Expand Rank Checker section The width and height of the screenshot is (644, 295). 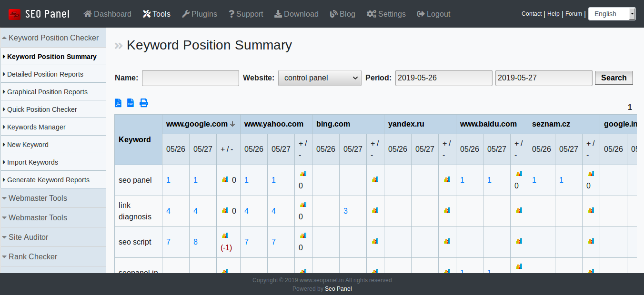pyautogui.click(x=53, y=256)
